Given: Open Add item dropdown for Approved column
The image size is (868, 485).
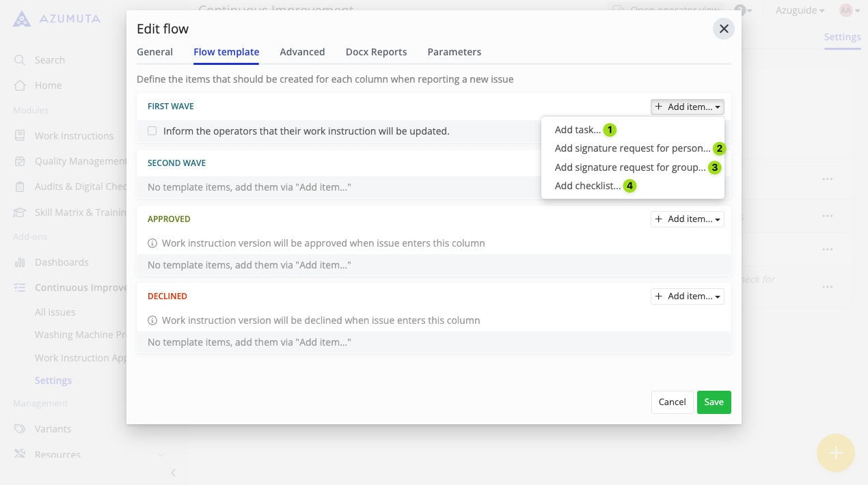Looking at the screenshot, I should pyautogui.click(x=687, y=219).
